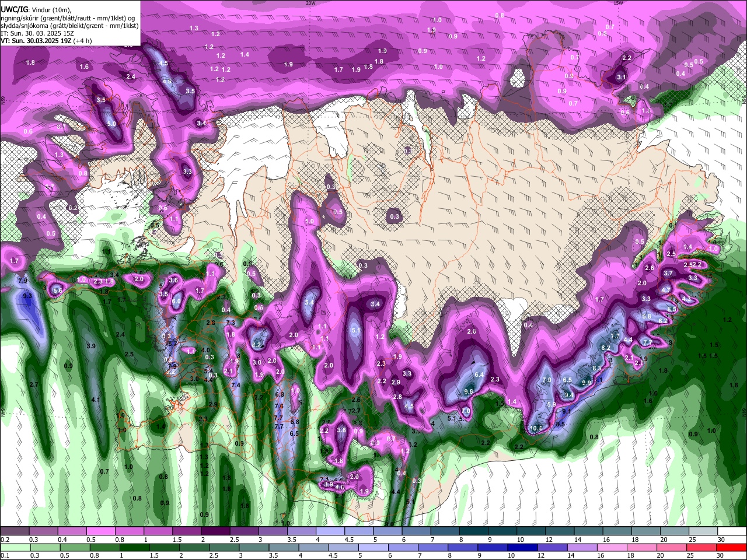Click the 'rigning/skúrir' legend description line
The width and height of the screenshot is (747, 560).
(x=68, y=18)
